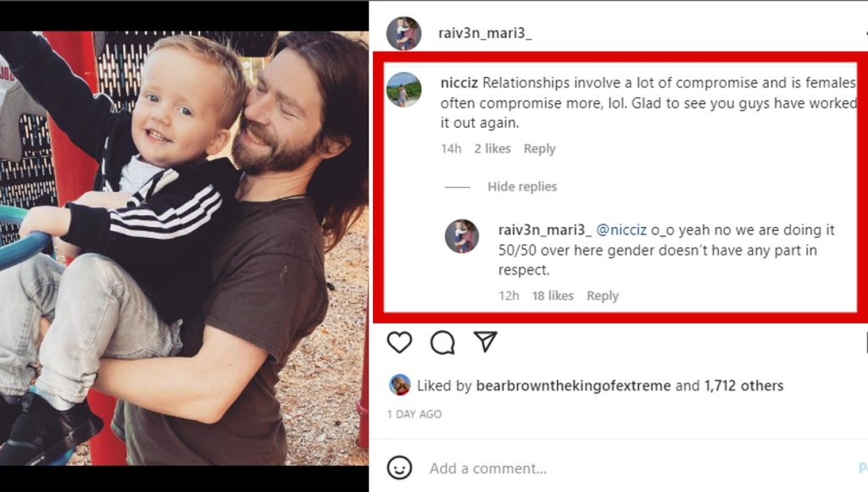Screen dimensions: 868x492
Task: Click nicciz's profile picture
Action: (x=403, y=89)
